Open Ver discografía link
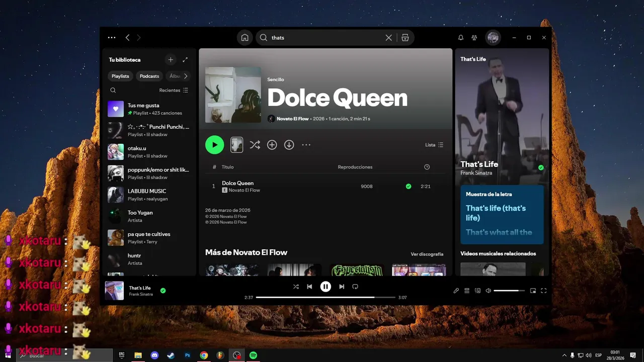This screenshot has width=644, height=362. 427,254
